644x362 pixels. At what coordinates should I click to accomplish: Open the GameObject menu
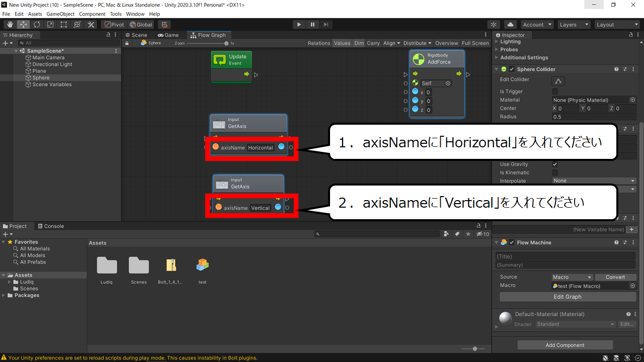pyautogui.click(x=60, y=14)
